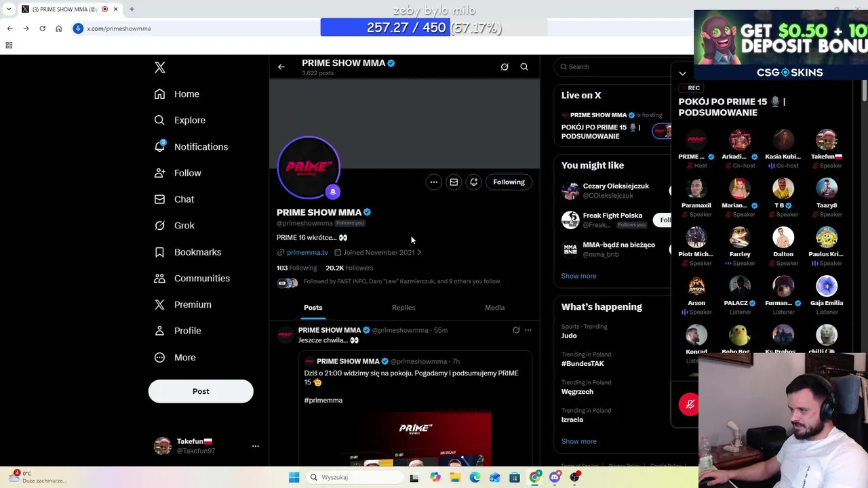Click the x.com/primeshowmma address bar
The image size is (868, 488).
(x=119, y=28)
